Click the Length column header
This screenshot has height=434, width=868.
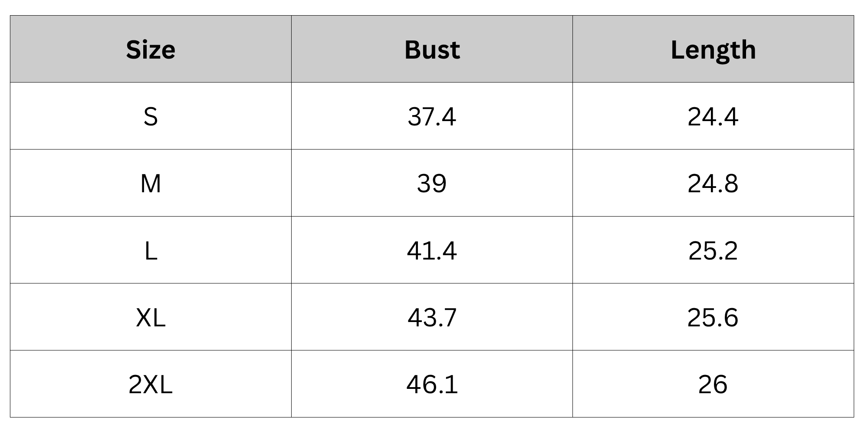click(713, 49)
